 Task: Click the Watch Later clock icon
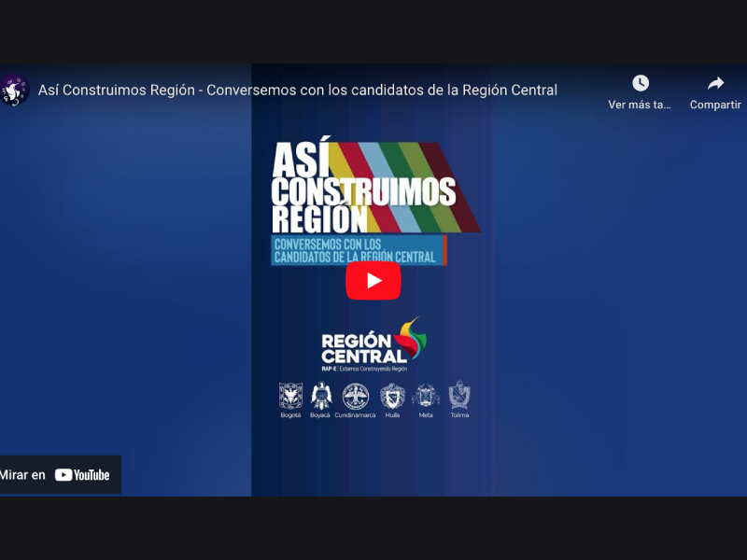[x=640, y=84]
